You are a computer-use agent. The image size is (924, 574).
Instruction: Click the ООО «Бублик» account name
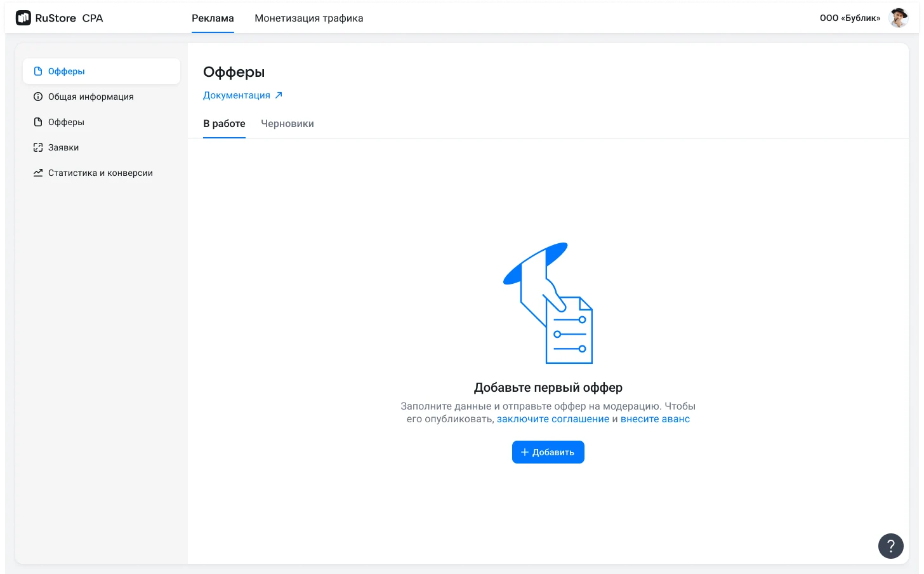pyautogui.click(x=850, y=18)
